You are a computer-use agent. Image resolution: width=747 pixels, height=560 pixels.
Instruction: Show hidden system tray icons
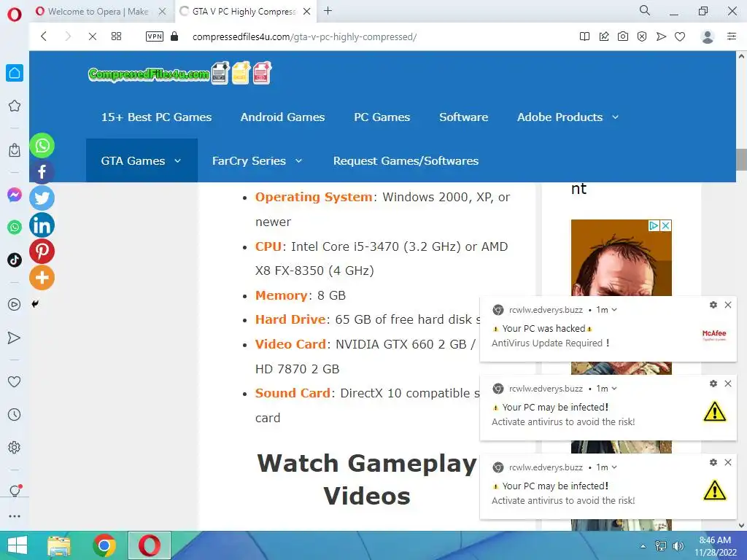click(643, 546)
